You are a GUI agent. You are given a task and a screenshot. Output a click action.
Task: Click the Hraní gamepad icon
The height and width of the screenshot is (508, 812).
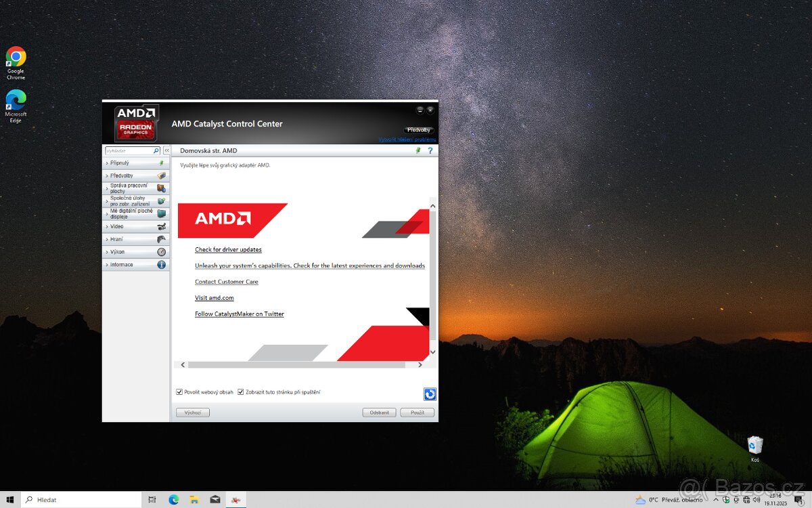click(x=161, y=238)
